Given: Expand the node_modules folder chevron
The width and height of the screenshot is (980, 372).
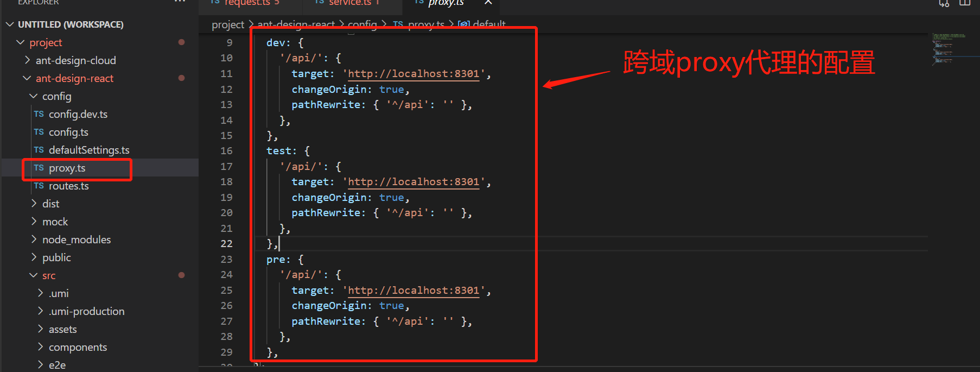Looking at the screenshot, I should [x=34, y=239].
